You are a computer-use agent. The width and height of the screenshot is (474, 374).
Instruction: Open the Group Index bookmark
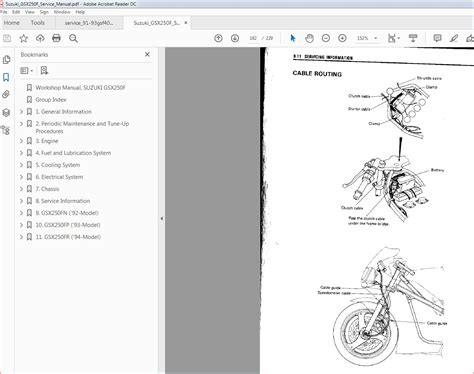click(x=51, y=100)
